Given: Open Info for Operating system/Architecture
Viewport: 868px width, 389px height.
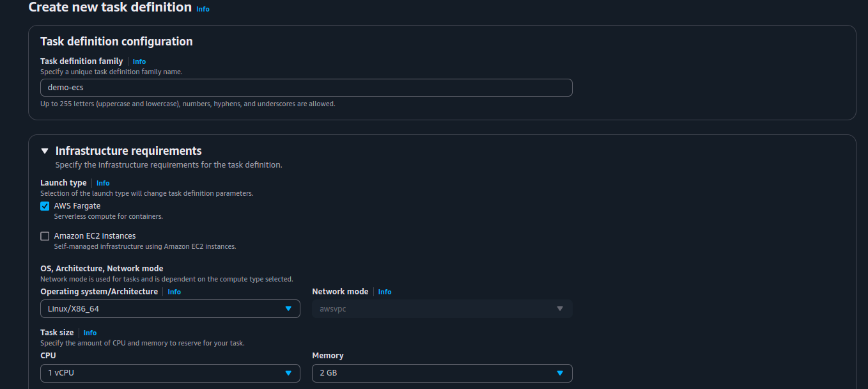Looking at the screenshot, I should [x=174, y=292].
